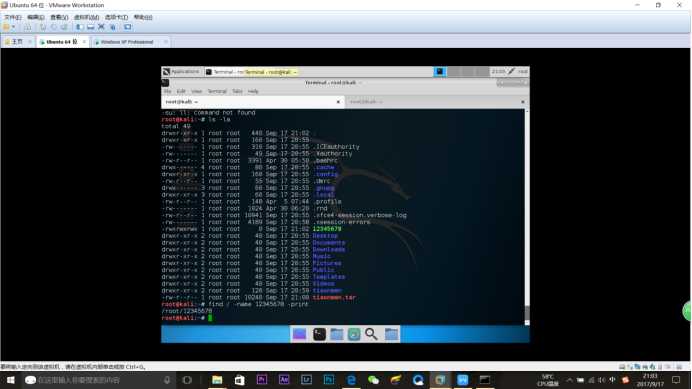
Task: Open the snapshot manager toolbar icon
Action: point(64,27)
